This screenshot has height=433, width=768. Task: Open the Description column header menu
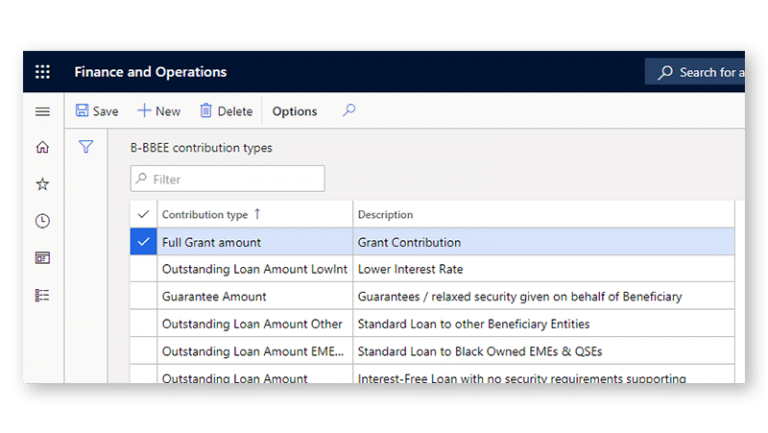[385, 214]
